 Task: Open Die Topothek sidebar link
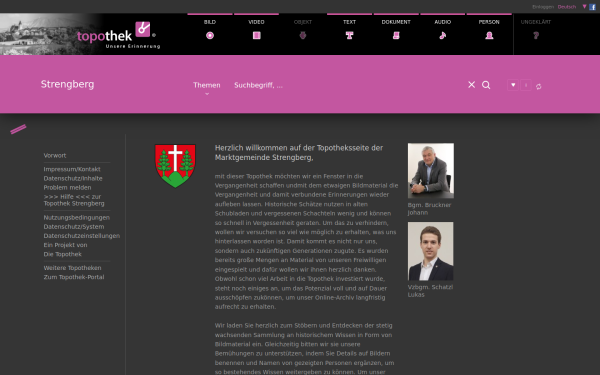62,254
